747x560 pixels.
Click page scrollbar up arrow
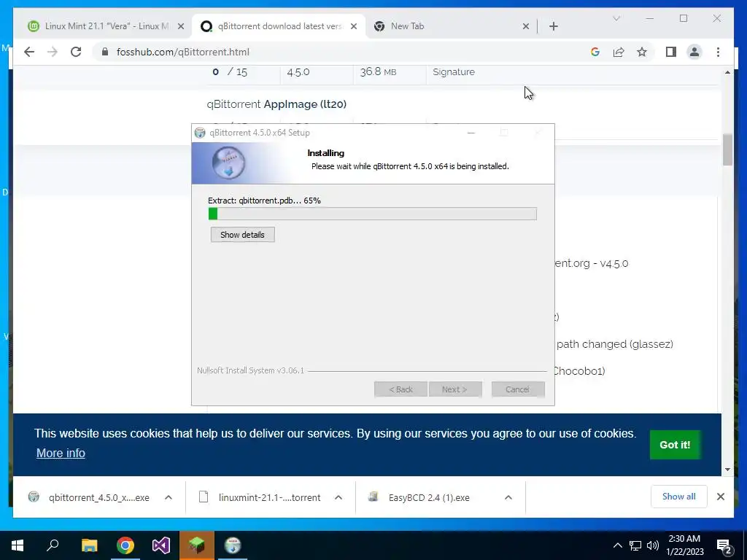(x=727, y=72)
